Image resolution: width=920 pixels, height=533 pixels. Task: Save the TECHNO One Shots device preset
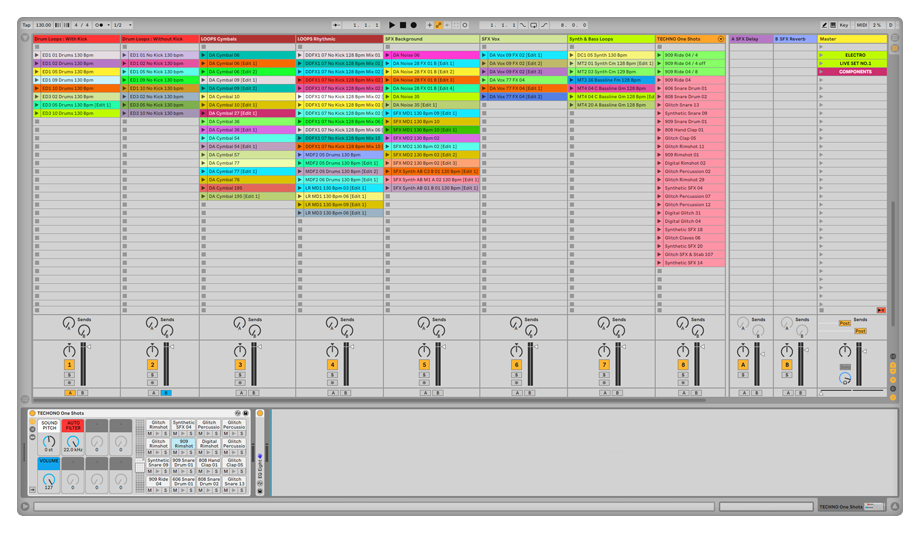[x=245, y=413]
